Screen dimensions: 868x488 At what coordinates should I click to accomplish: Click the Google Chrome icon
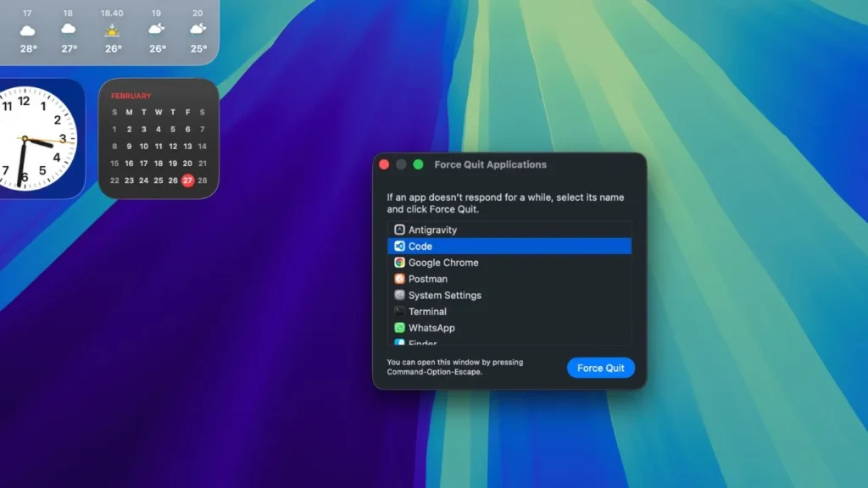click(x=398, y=263)
